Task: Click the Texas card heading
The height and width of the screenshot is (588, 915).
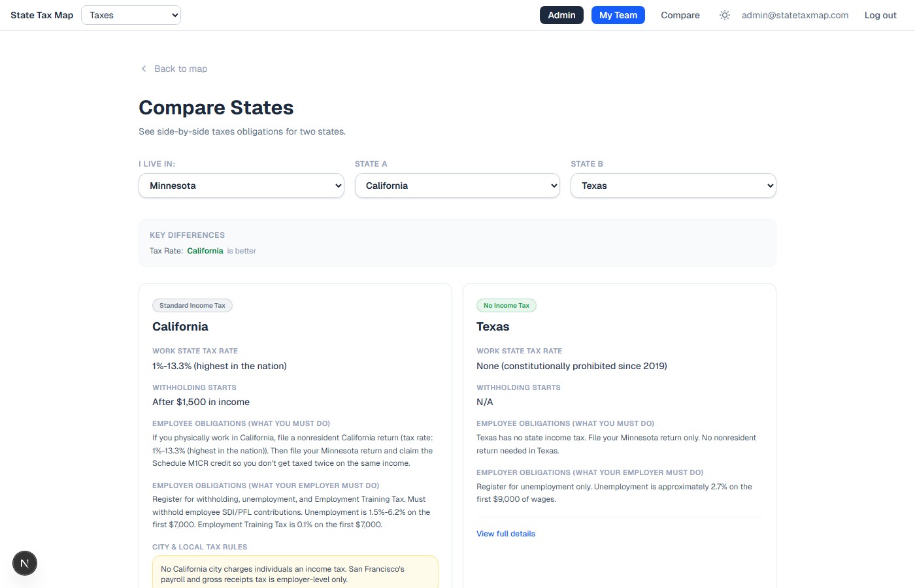Action: pos(493,327)
